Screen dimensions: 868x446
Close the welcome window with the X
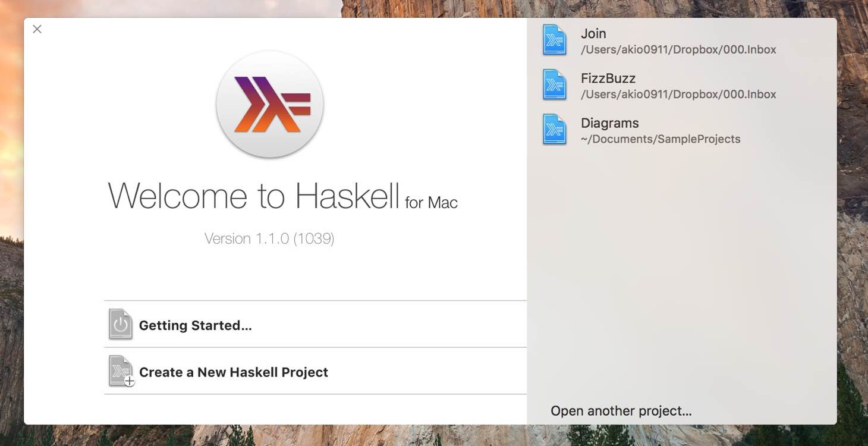click(37, 29)
